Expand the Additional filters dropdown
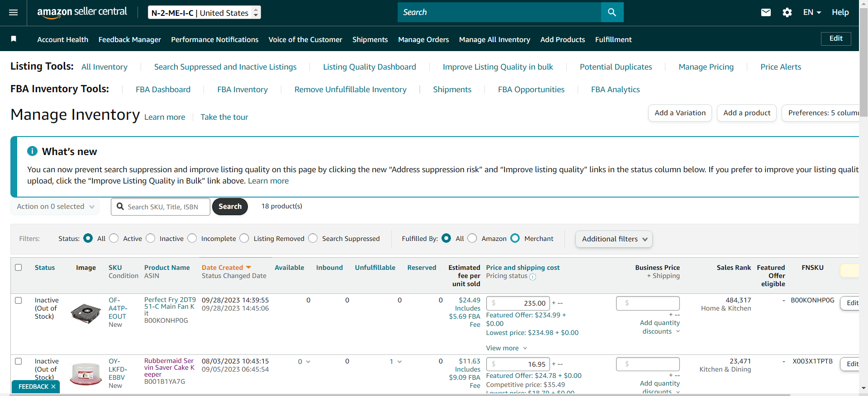This screenshot has height=396, width=868. coord(614,239)
